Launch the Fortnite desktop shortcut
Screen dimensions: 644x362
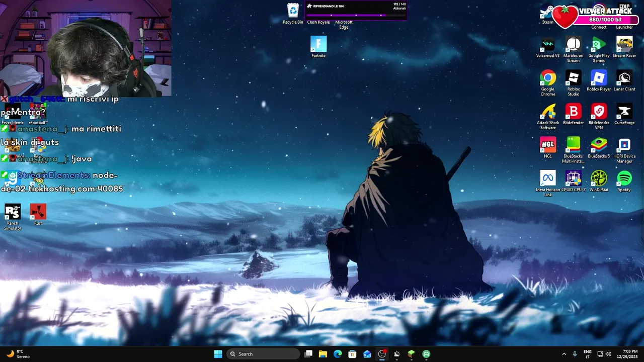pyautogui.click(x=318, y=47)
